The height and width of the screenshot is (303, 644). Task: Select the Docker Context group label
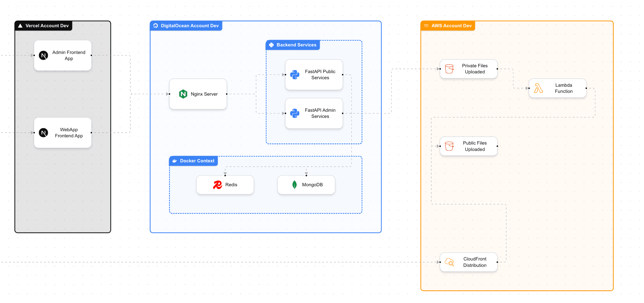pyautogui.click(x=197, y=161)
